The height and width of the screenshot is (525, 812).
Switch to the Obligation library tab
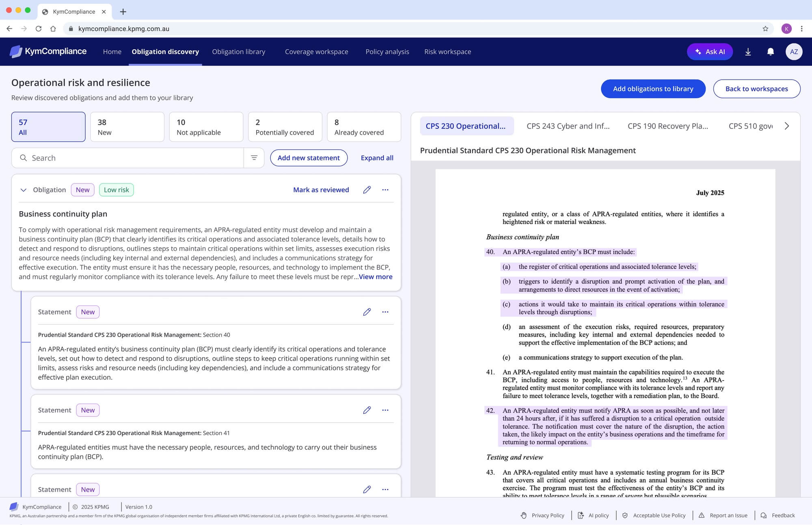239,52
